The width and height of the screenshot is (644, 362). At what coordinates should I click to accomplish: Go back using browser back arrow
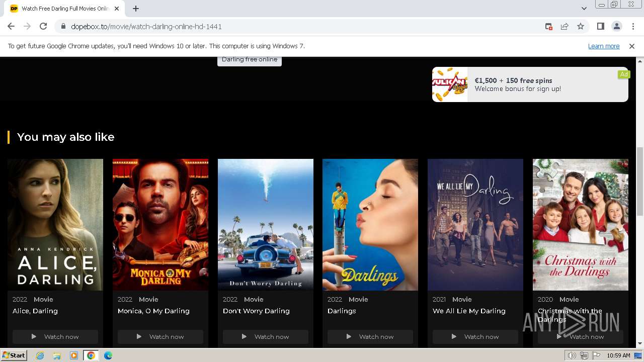coord(11,27)
